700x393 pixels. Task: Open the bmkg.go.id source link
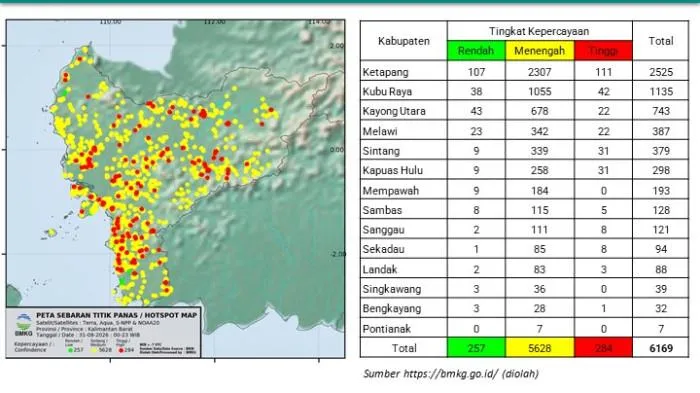point(450,373)
